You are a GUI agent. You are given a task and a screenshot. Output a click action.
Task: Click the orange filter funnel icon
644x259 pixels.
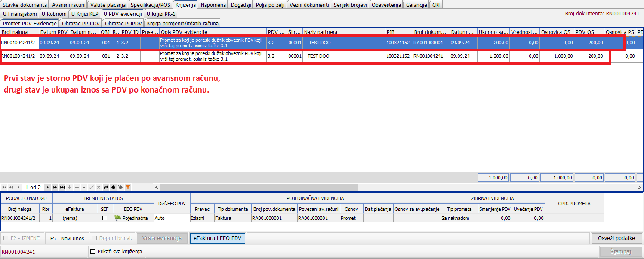click(x=128, y=188)
